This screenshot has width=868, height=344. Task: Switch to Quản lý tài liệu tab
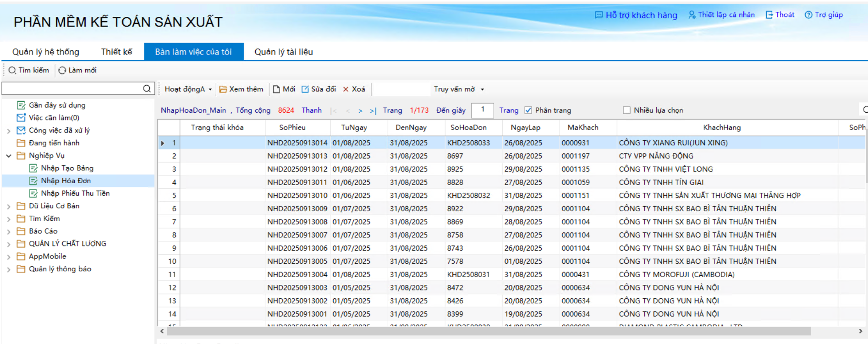pyautogui.click(x=284, y=52)
